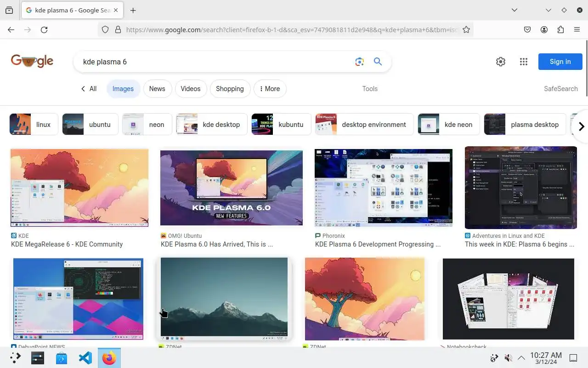588x368 pixels.
Task: Select the plasma desktop suggestion chip
Action: click(x=525, y=124)
